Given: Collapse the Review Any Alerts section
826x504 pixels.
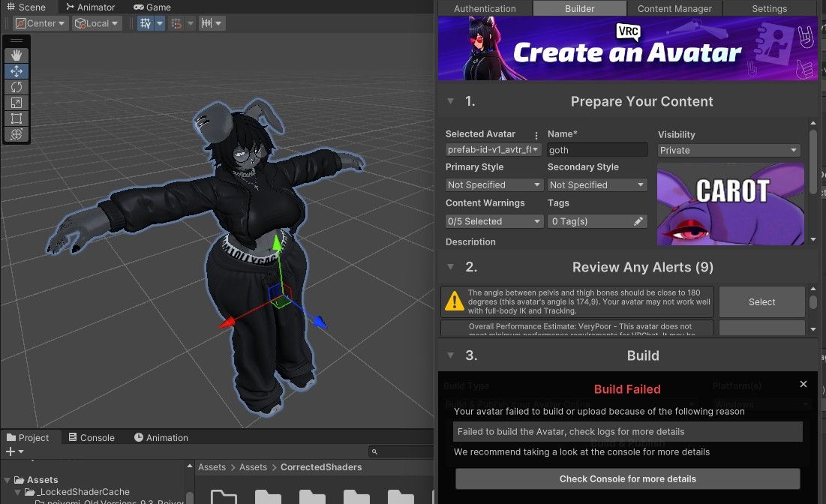Looking at the screenshot, I should (450, 267).
